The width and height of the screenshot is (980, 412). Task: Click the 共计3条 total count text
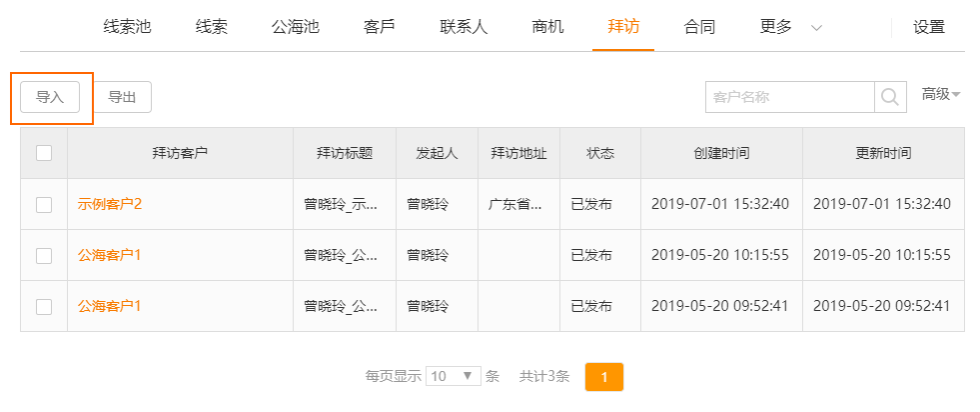[544, 376]
